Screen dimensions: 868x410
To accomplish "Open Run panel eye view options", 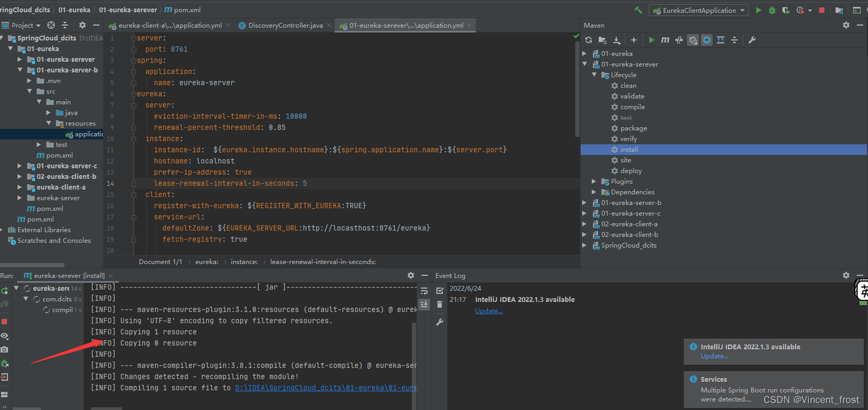I will pyautogui.click(x=4, y=336).
